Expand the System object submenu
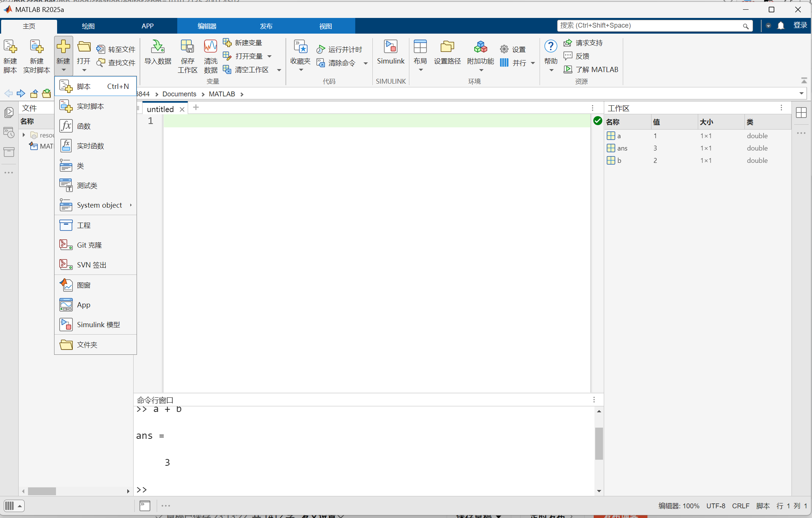The width and height of the screenshot is (812, 518). [x=100, y=205]
